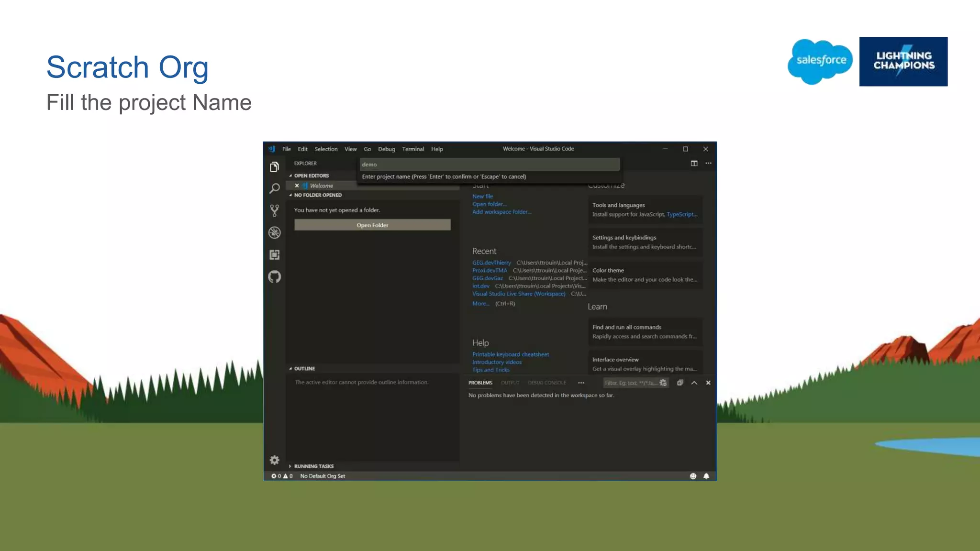This screenshot has width=980, height=551.
Task: Open Printable keyboard cheatsheet link
Action: point(511,354)
